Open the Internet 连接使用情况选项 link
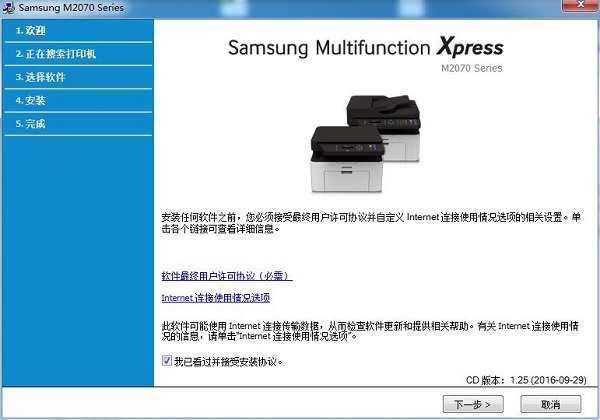 (x=216, y=298)
